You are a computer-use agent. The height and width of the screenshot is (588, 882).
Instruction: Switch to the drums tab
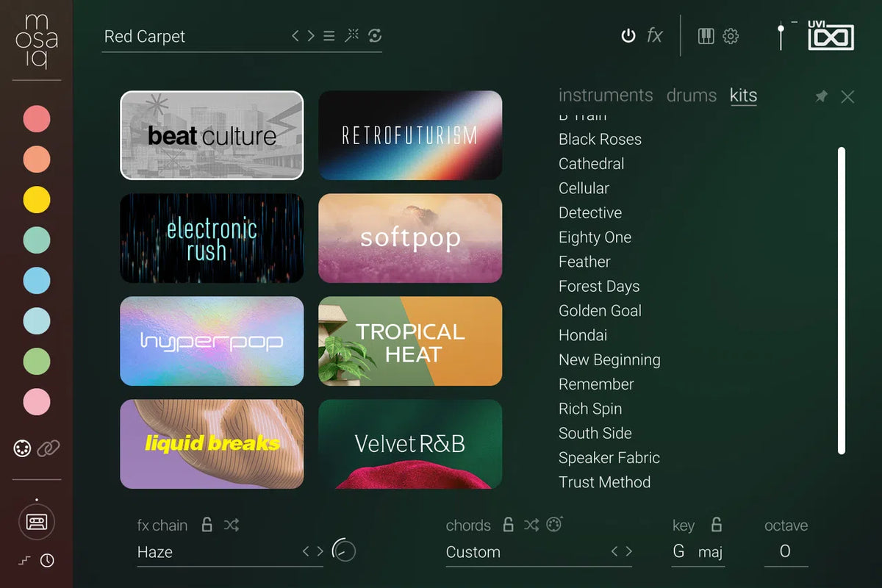[x=691, y=96]
